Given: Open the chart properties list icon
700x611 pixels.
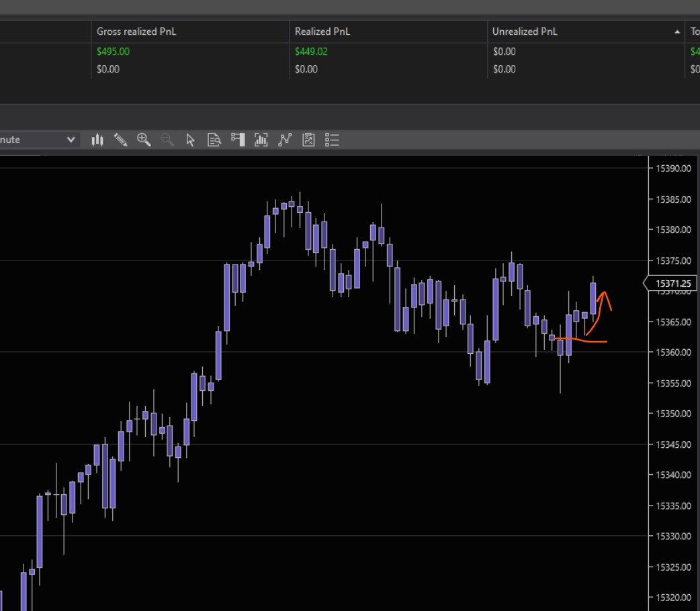Looking at the screenshot, I should (332, 140).
